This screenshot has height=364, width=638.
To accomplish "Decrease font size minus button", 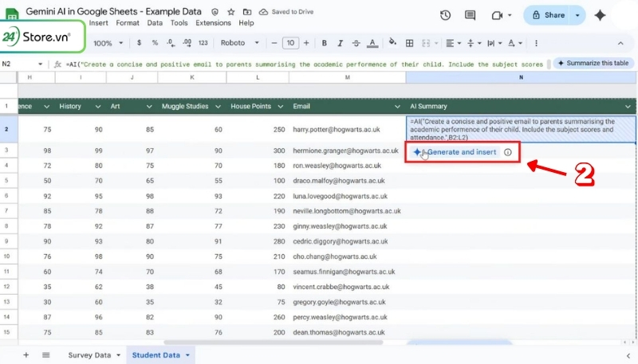I will click(x=274, y=43).
